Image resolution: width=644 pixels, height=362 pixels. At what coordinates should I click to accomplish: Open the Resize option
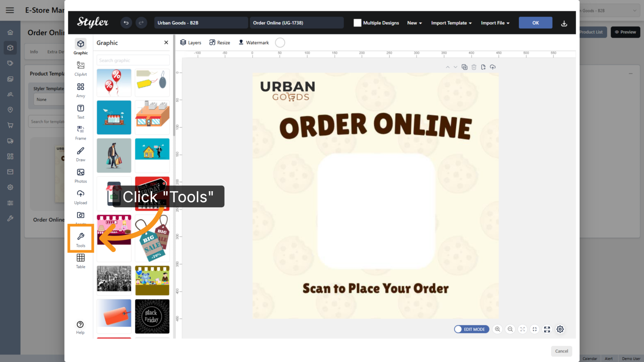[220, 43]
